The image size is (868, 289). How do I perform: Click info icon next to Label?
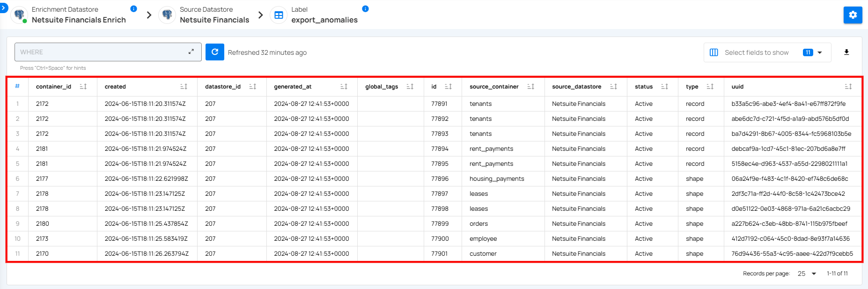(366, 9)
